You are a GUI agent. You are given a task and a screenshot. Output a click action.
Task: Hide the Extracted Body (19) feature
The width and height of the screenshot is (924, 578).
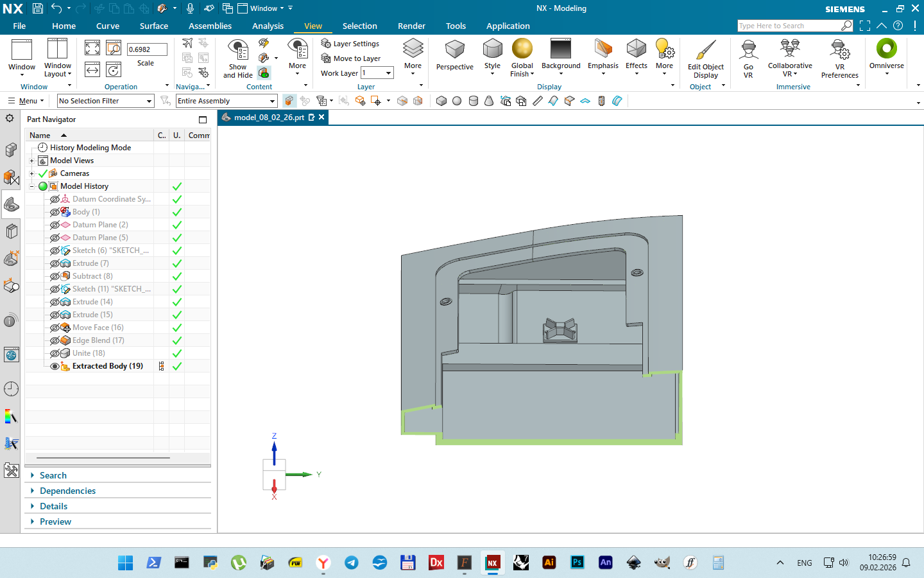click(55, 366)
